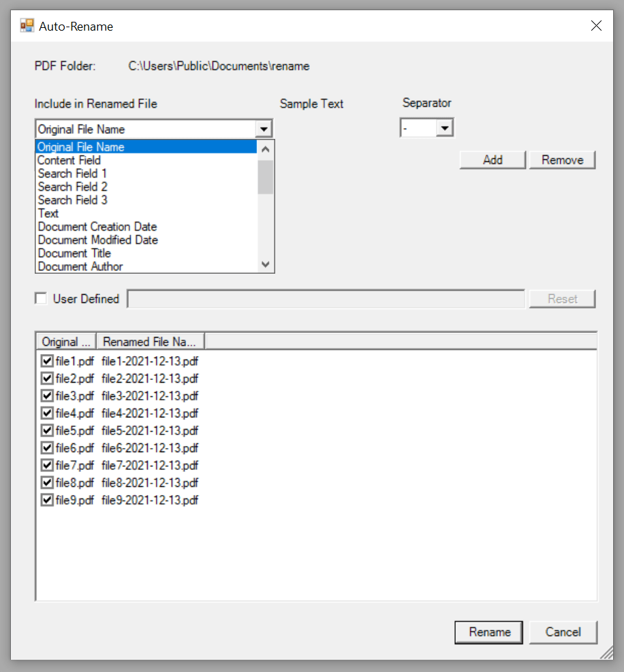Select Content Field in the list

[x=69, y=160]
